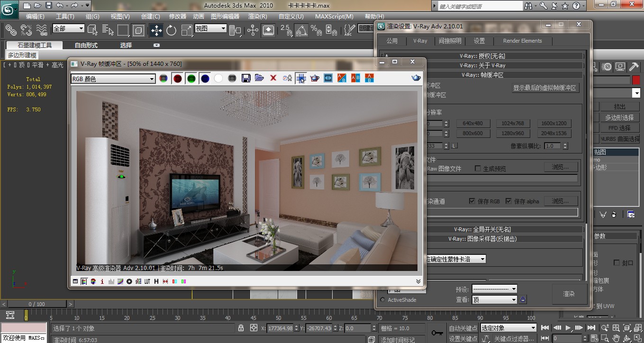The image size is (644, 343).
Task: Choose the 1024x768 resolution preset
Action: (513, 123)
